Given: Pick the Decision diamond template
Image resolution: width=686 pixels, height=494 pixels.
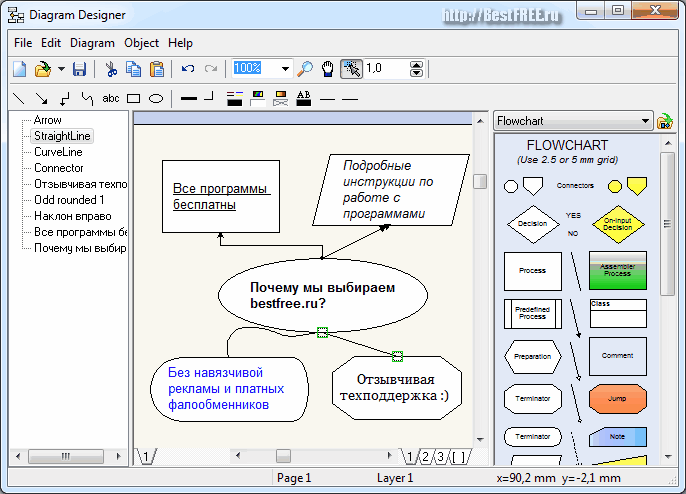Looking at the screenshot, I should click(x=532, y=224).
